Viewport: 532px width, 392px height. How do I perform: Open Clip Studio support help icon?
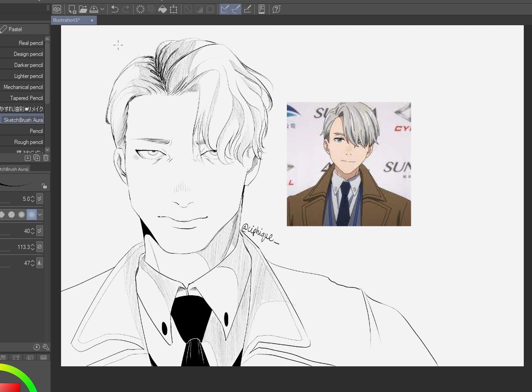pos(276,9)
